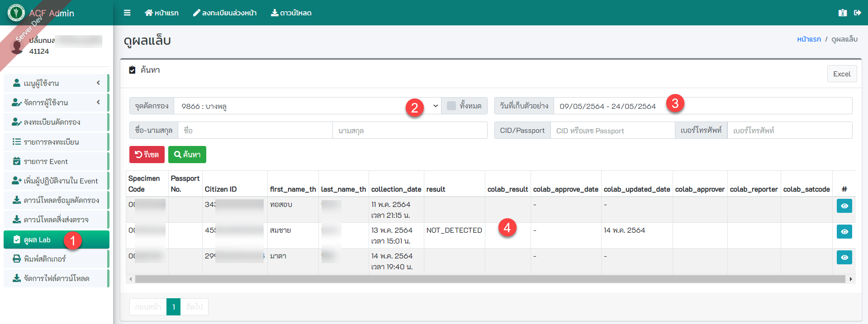The image size is (868, 324).
Task: Click the Excel export button
Action: point(842,74)
